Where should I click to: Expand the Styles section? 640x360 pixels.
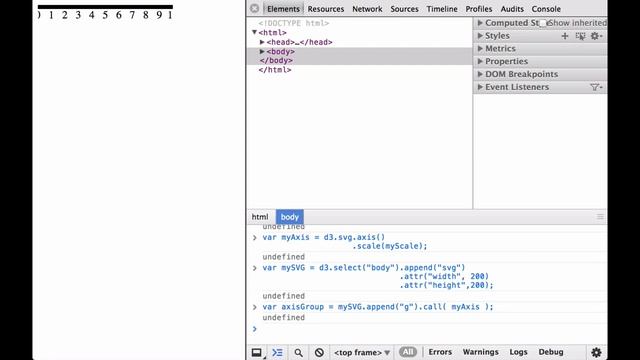(x=480, y=36)
